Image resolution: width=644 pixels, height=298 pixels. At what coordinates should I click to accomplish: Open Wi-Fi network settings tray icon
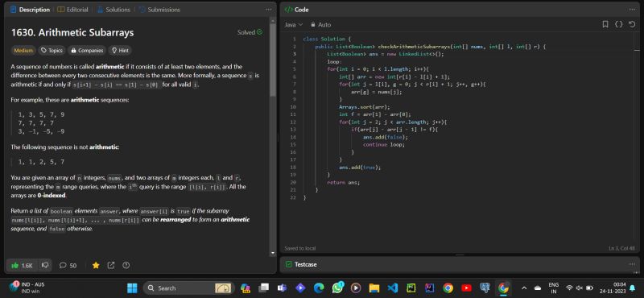click(x=570, y=288)
